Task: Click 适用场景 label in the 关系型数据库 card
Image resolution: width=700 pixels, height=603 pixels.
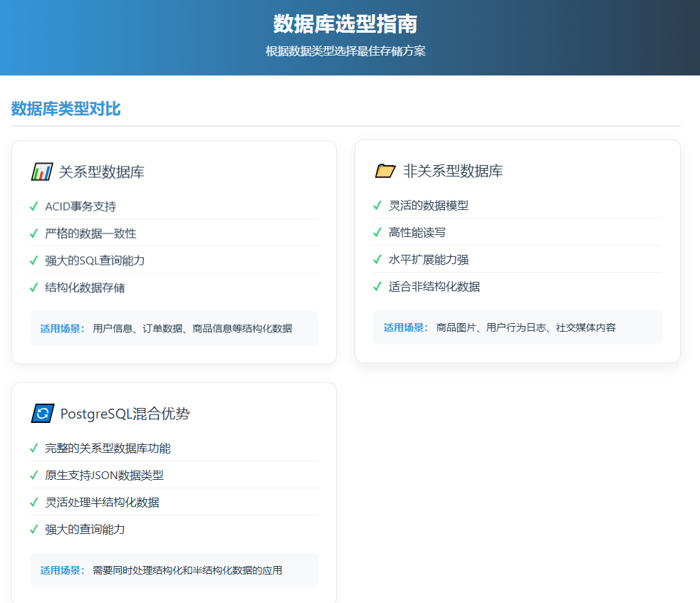Action: (63, 328)
